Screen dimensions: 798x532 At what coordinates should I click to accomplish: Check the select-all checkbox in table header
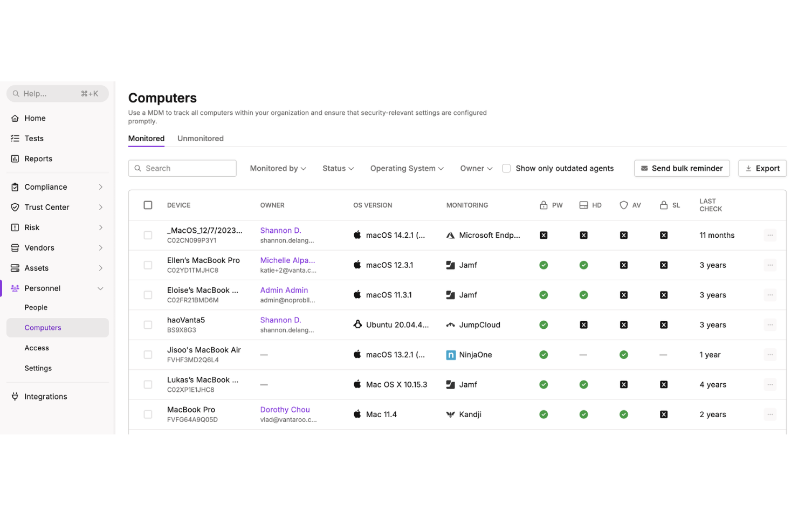coord(148,205)
